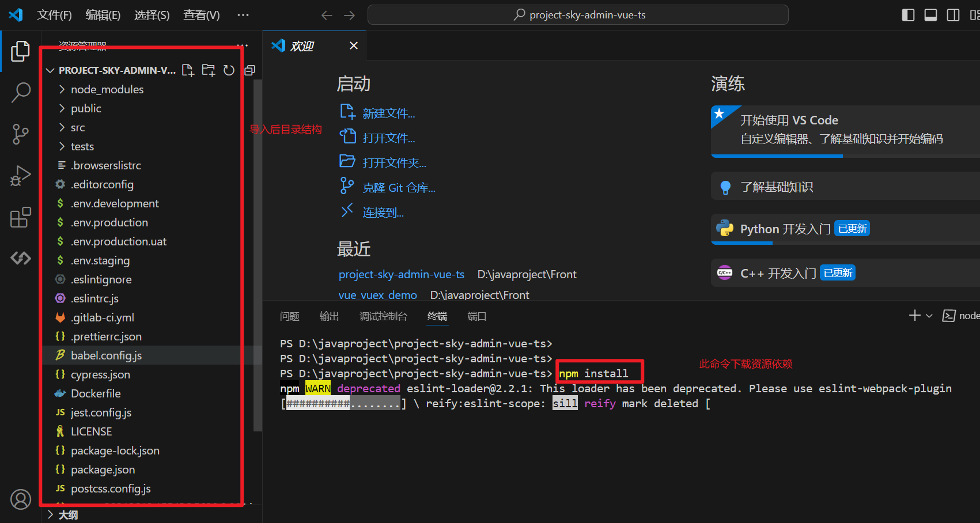980x523 pixels.
Task: Open the C++ 开发入门 walkthrough
Action: 845,272
